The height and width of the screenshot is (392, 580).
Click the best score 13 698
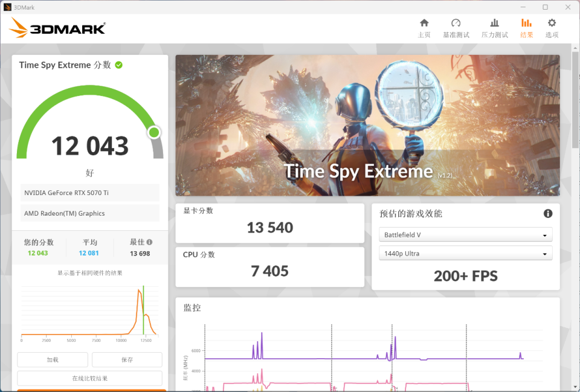tap(140, 254)
